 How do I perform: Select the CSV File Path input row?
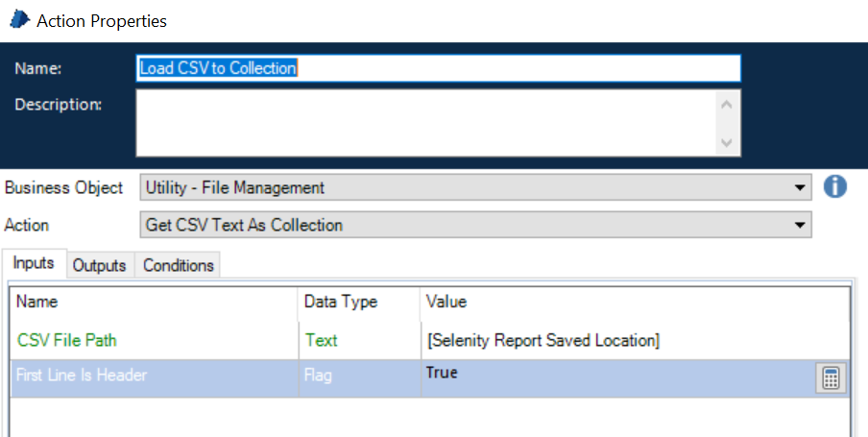(x=429, y=340)
